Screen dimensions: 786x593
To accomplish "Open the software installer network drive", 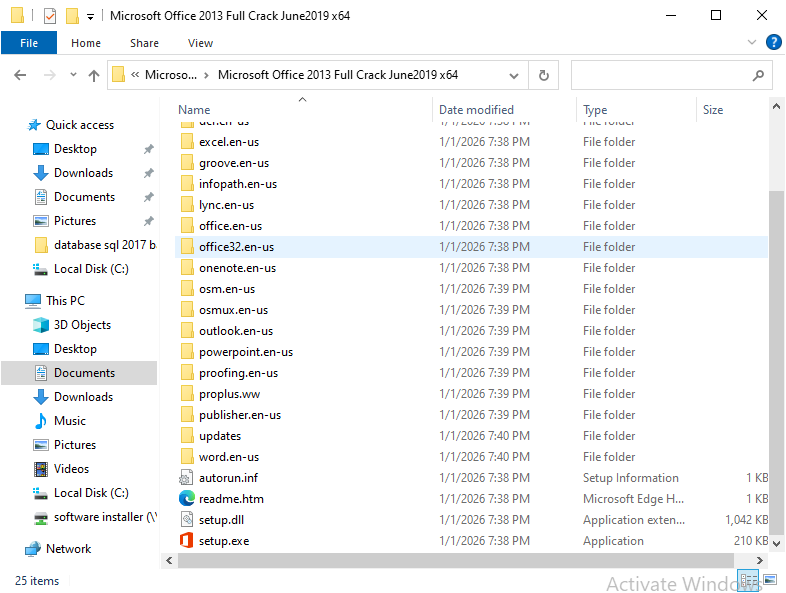I will [x=104, y=517].
